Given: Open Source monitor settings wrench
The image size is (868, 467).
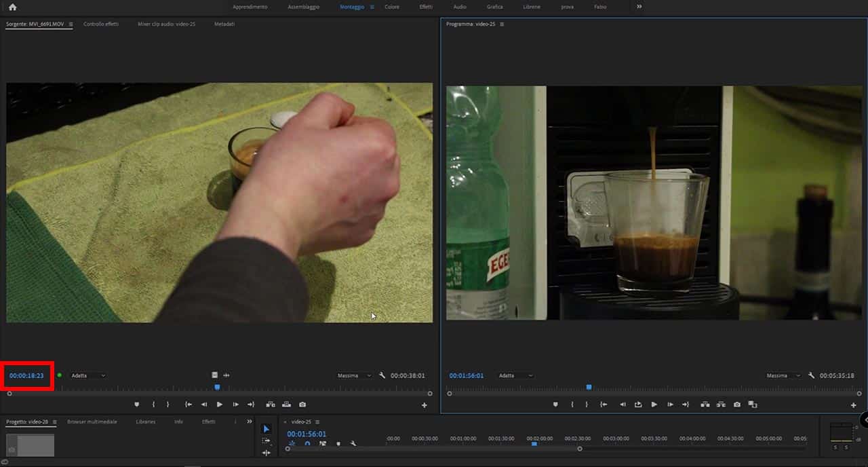Looking at the screenshot, I should click(x=382, y=375).
